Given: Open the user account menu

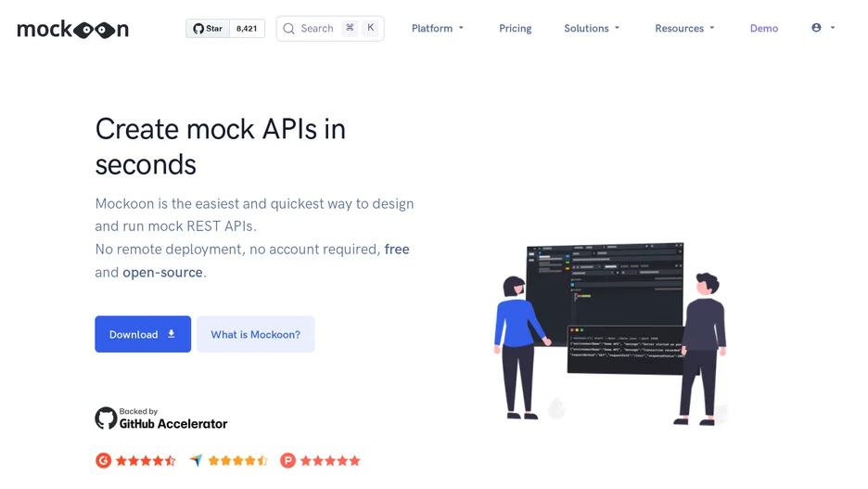Looking at the screenshot, I should (823, 28).
